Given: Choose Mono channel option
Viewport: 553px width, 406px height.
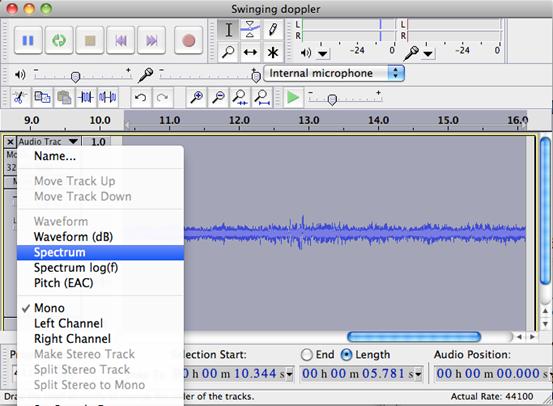Looking at the screenshot, I should (100, 308).
